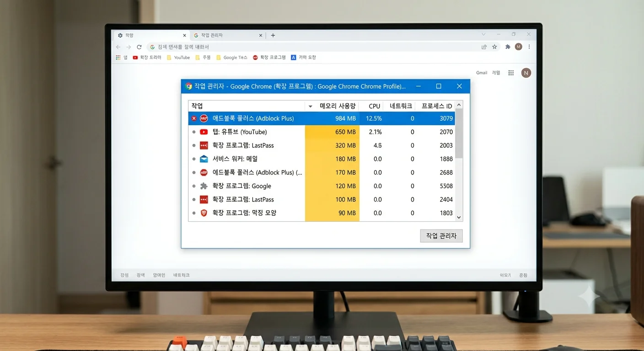Close the 작업 관리자 browser tab

(261, 35)
